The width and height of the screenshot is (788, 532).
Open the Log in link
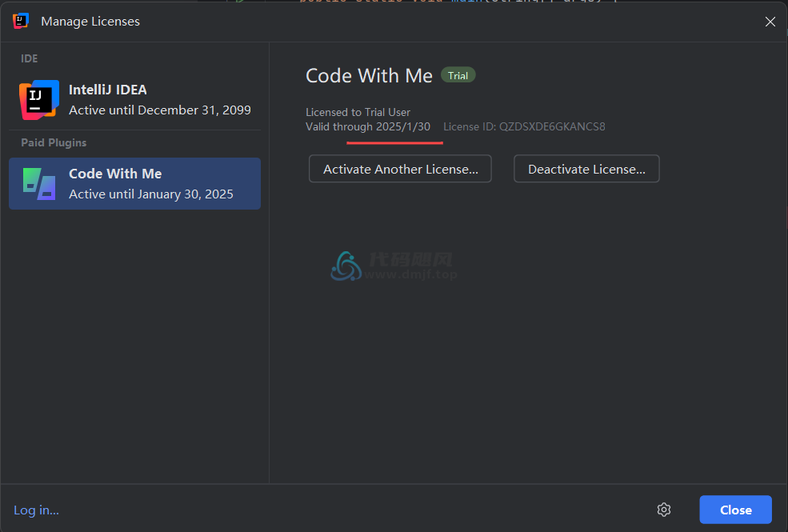[36, 510]
